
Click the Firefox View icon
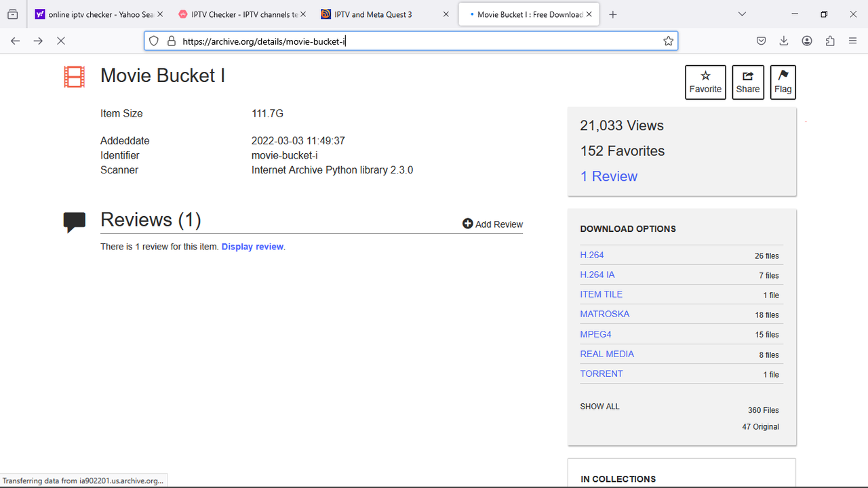tap(12, 14)
